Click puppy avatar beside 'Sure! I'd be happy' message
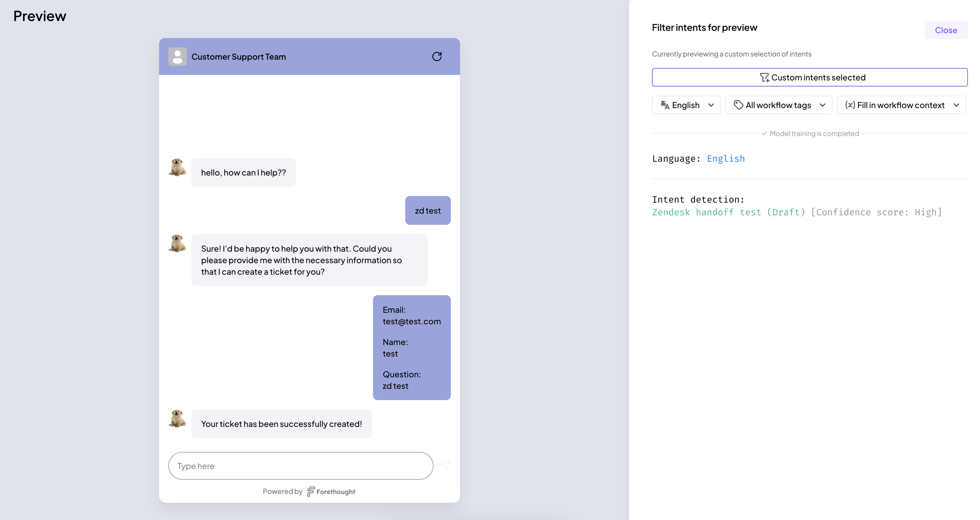 [177, 244]
